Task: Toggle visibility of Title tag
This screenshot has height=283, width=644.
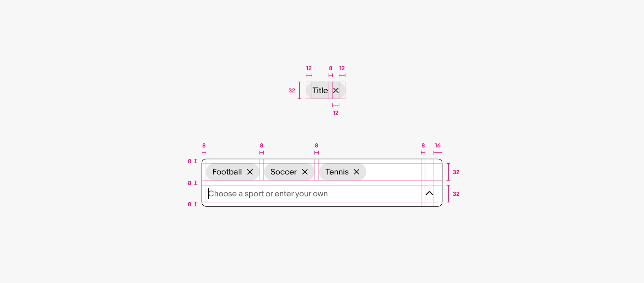Action: (x=337, y=90)
